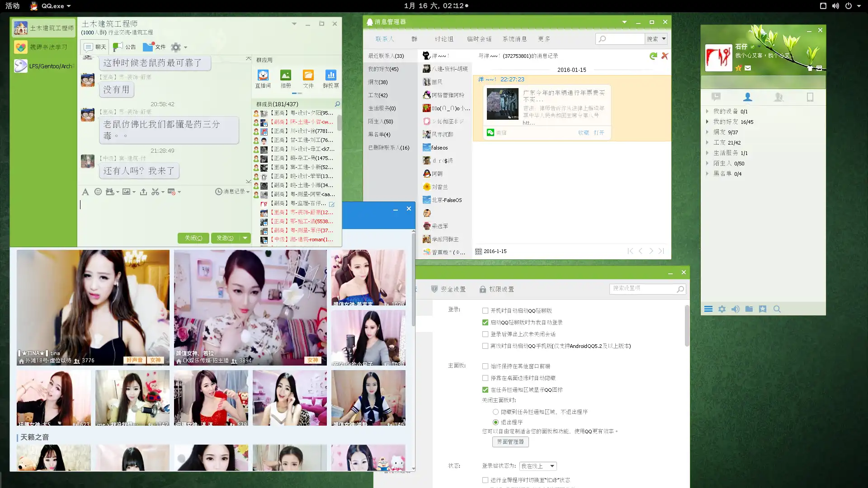868x488 pixels.
Task: Click the 打开 link on the shared message
Action: 599,133
